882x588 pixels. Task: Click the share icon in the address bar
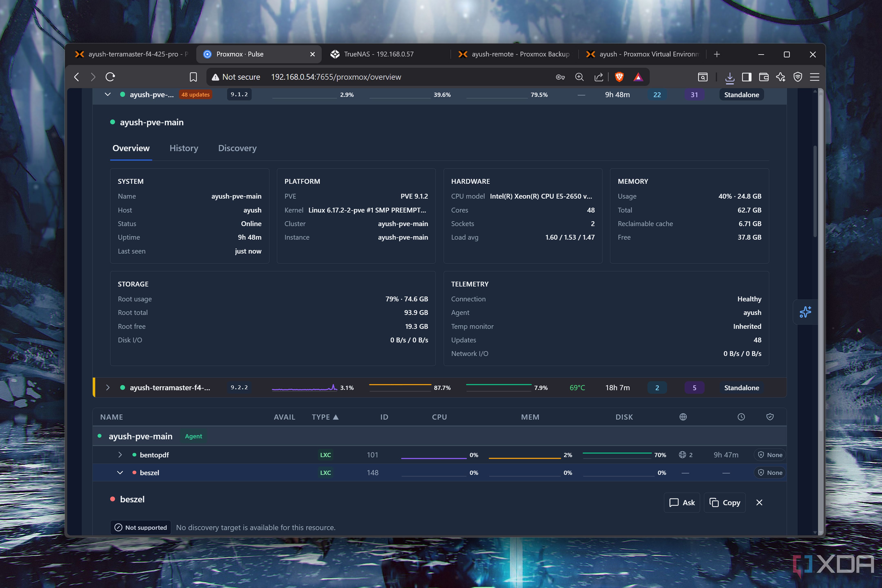click(x=598, y=77)
